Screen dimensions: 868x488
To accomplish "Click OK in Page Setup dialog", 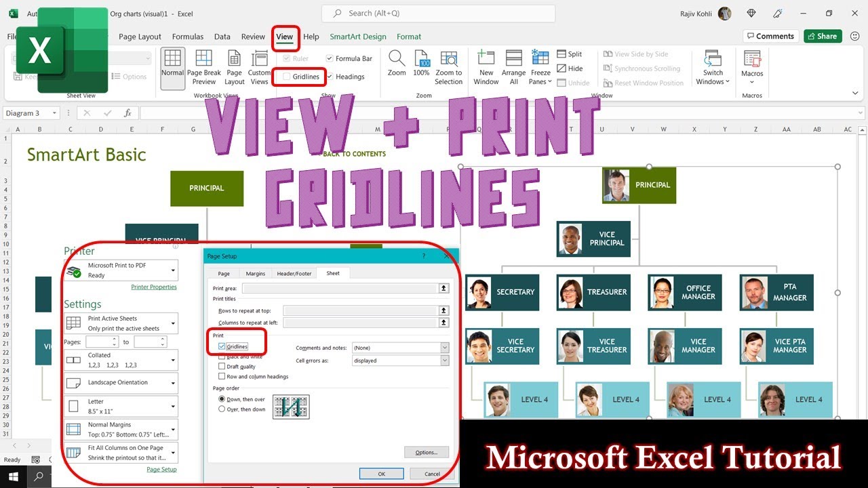I will (382, 474).
